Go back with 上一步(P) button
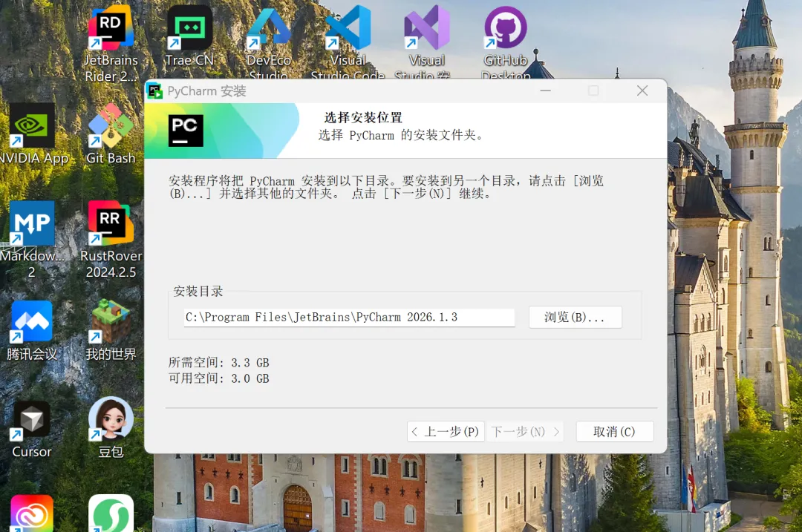802x532 pixels. pos(446,432)
